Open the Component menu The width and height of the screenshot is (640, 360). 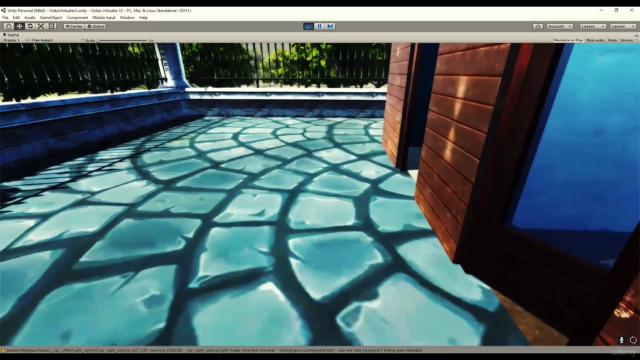coord(77,18)
